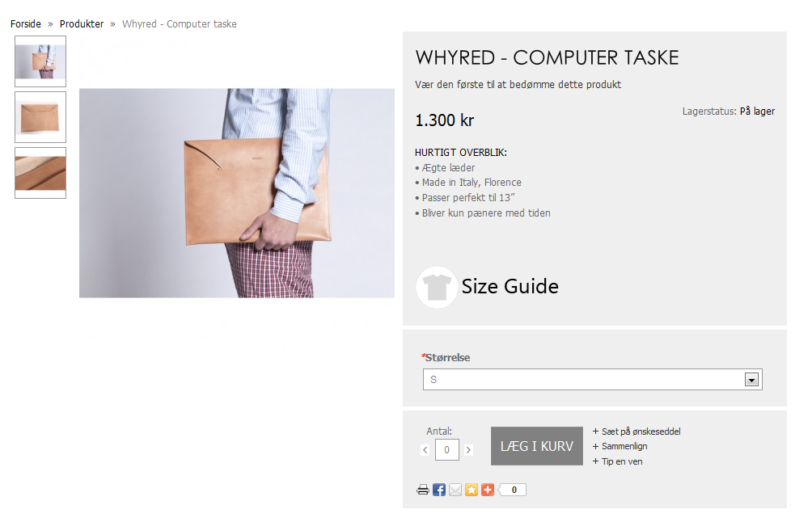Click the dropdown arrow on size selector

tap(751, 380)
